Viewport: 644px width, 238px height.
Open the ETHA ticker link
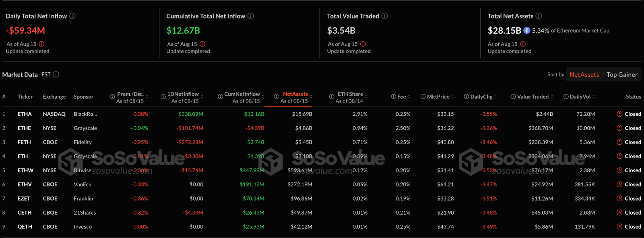point(25,114)
